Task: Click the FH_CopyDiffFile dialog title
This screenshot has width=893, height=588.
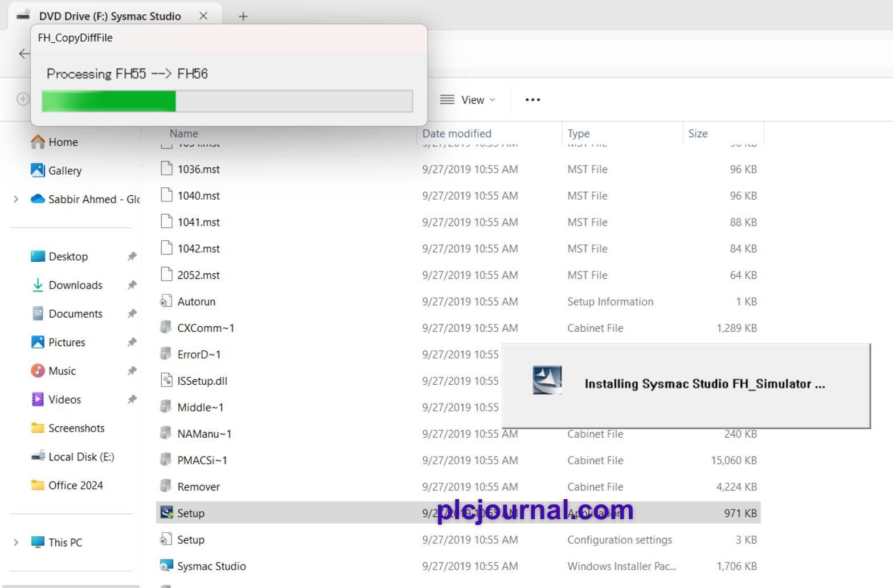Action: click(75, 38)
